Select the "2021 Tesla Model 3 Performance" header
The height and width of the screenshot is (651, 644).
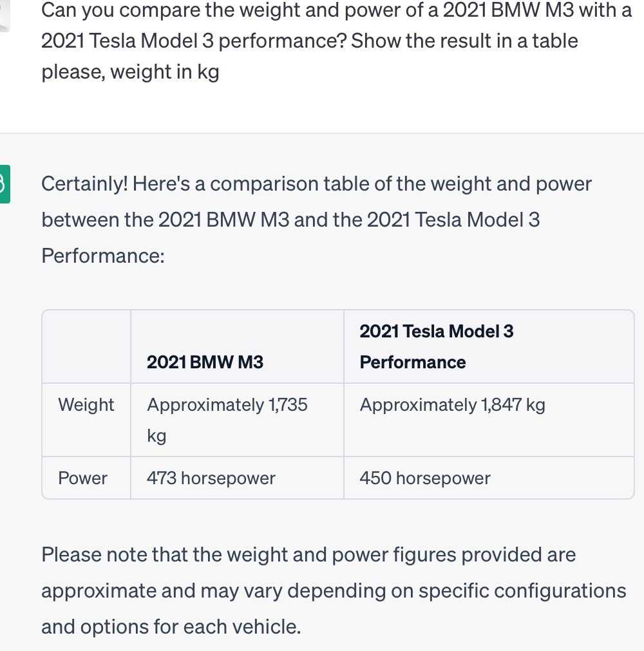pyautogui.click(x=436, y=346)
